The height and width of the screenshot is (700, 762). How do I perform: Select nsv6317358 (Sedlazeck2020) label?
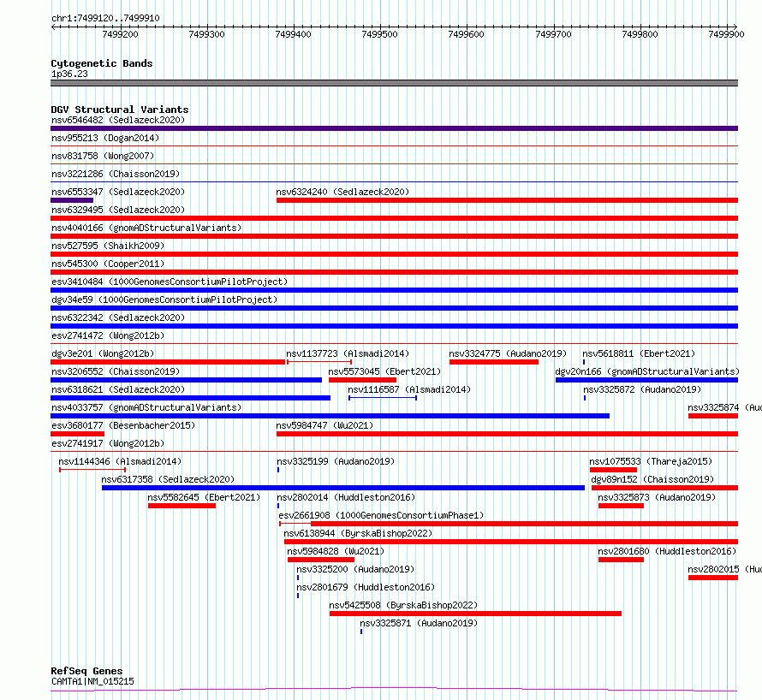168,479
